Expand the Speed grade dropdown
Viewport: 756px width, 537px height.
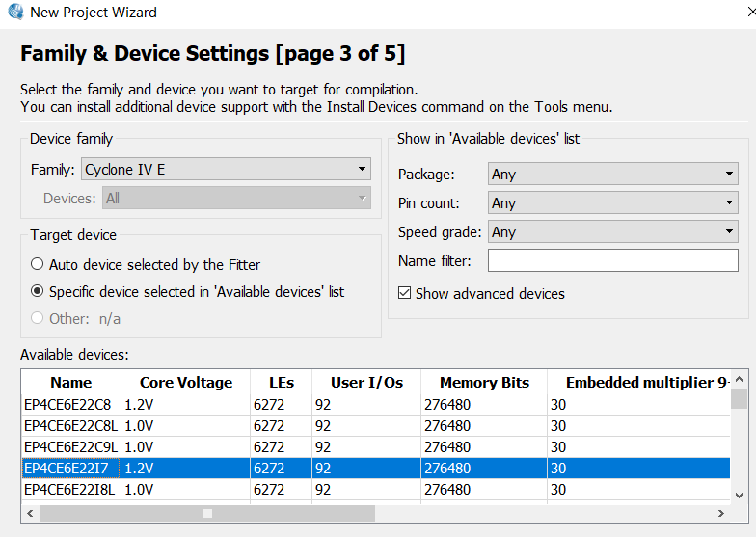(x=613, y=232)
